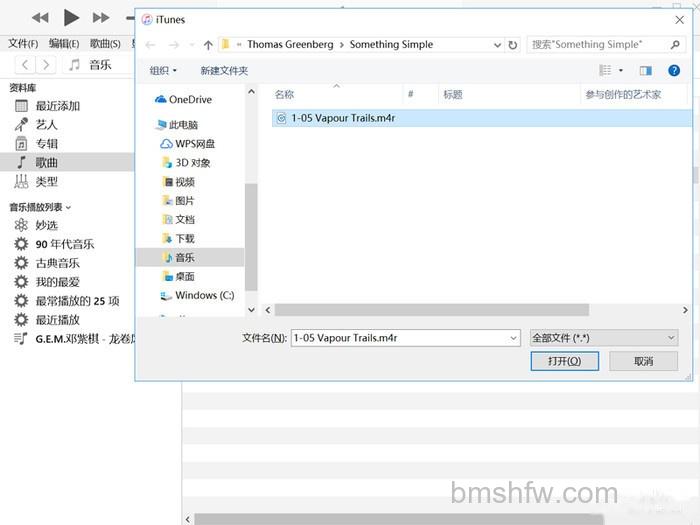Go up one folder level
Viewport: 700px width, 525px height.
(x=208, y=45)
